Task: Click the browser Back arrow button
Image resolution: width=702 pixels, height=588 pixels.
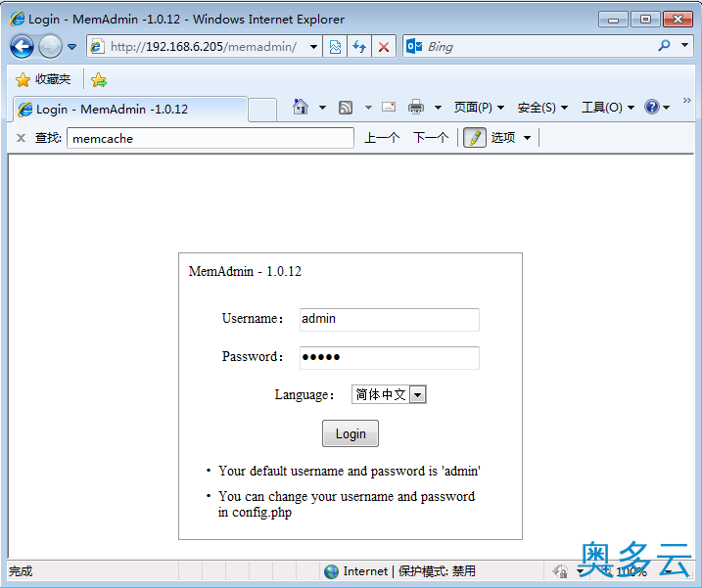Action: tap(22, 46)
